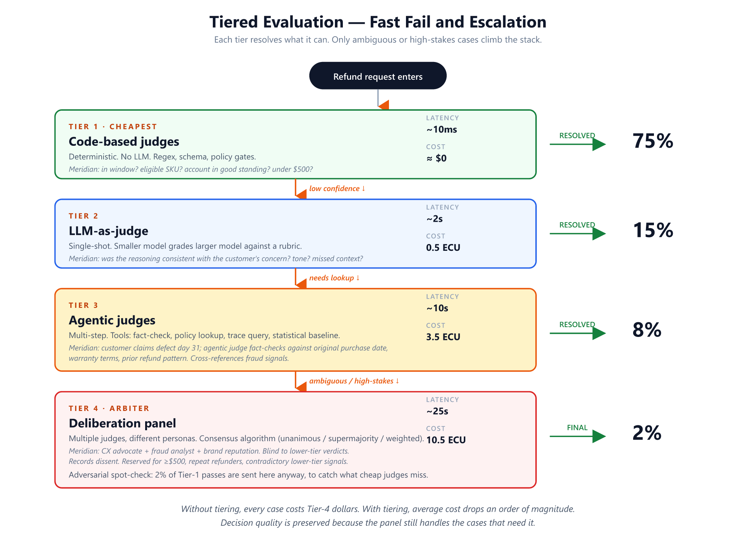Click the orange arrowhead by needs lookup
This screenshot has height=536, width=756.
[301, 284]
